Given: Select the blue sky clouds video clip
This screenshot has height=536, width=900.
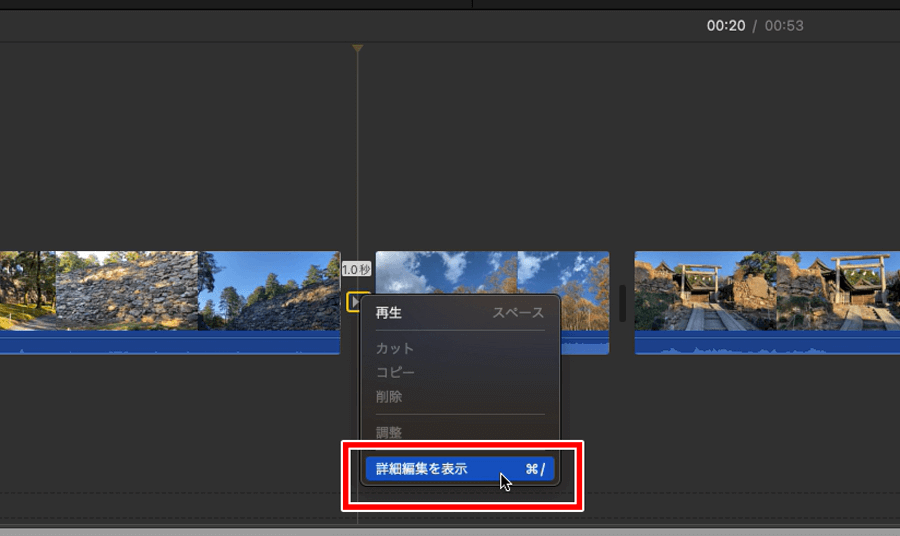Looking at the screenshot, I should tap(492, 273).
